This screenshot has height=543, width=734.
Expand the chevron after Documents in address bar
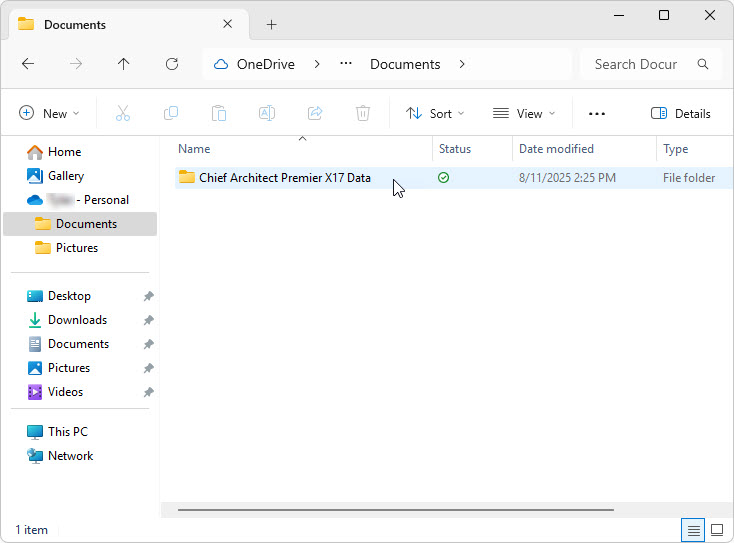click(x=462, y=64)
